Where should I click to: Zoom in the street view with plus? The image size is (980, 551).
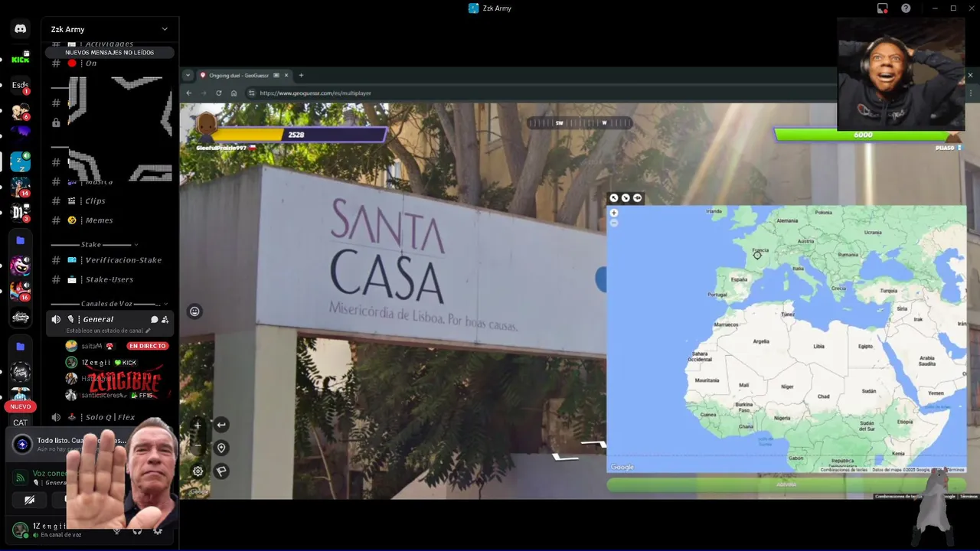[198, 425]
